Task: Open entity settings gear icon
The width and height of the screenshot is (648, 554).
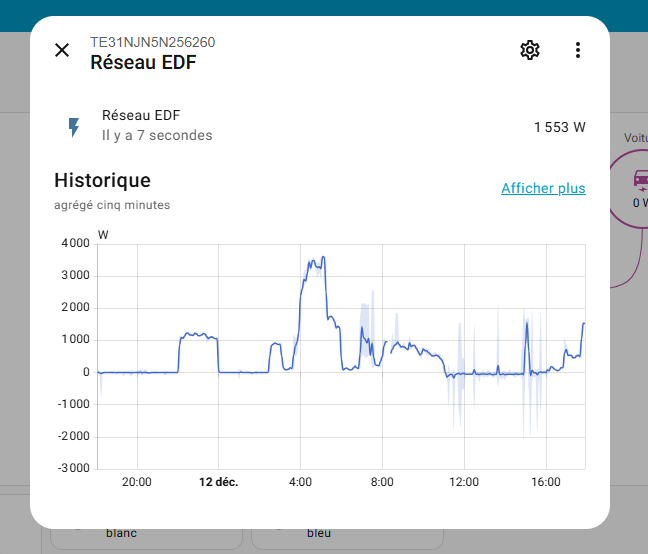Action: click(x=529, y=50)
